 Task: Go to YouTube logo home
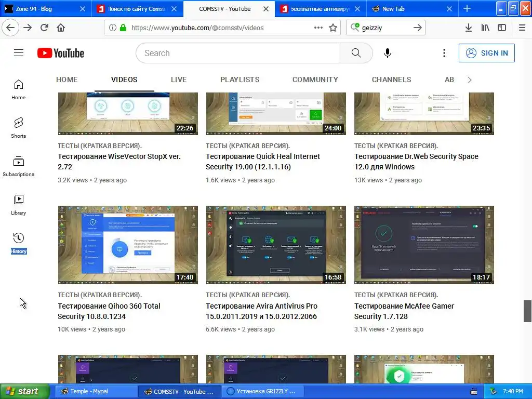click(61, 54)
